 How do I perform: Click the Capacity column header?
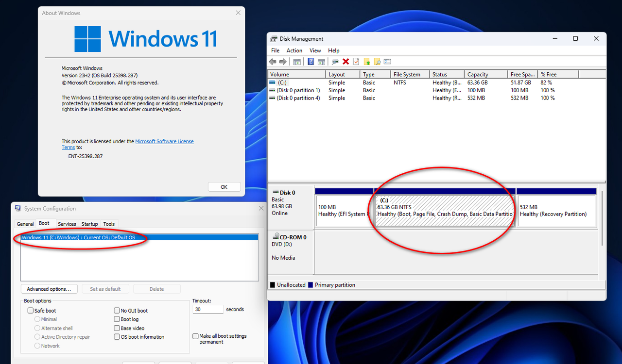[x=485, y=74]
